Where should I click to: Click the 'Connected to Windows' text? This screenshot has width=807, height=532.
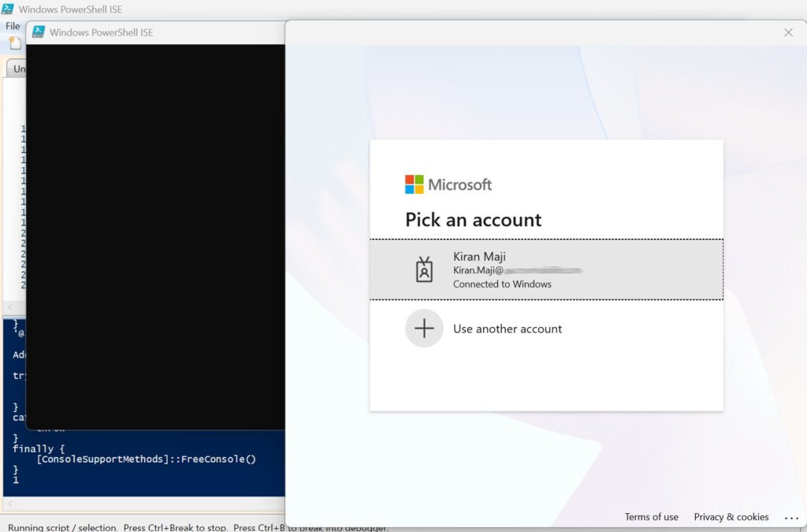pos(502,284)
